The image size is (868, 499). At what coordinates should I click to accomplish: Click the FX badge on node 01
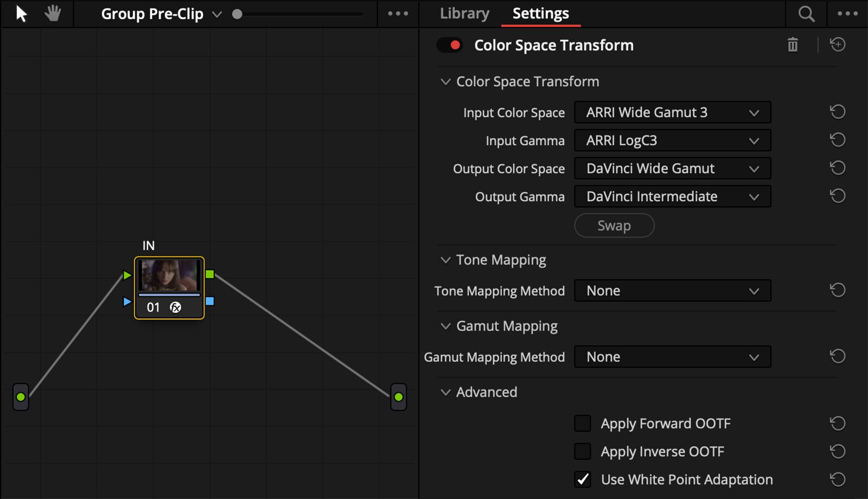175,308
